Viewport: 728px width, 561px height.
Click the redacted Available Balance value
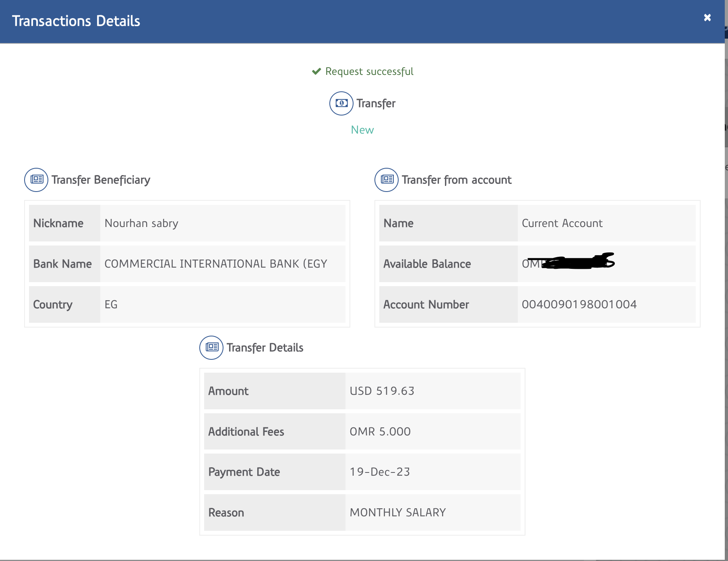click(x=568, y=263)
